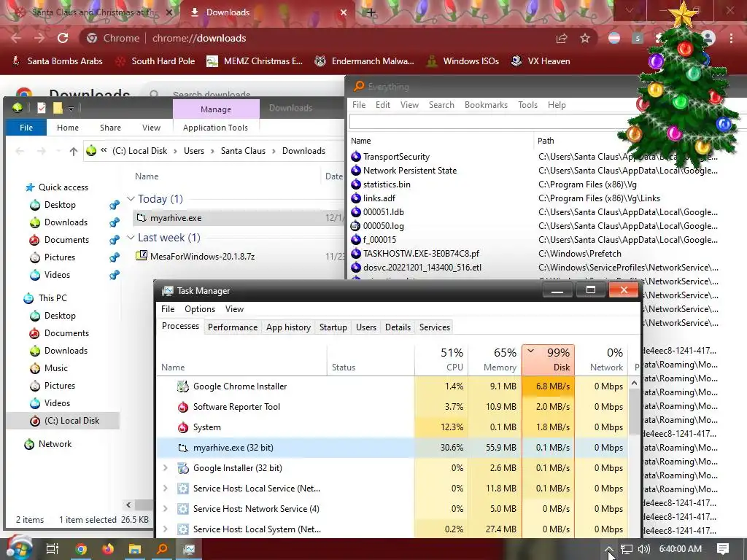Expand the Google Installer (32 bit) process
Viewport: 747px width, 560px height.
(x=166, y=467)
